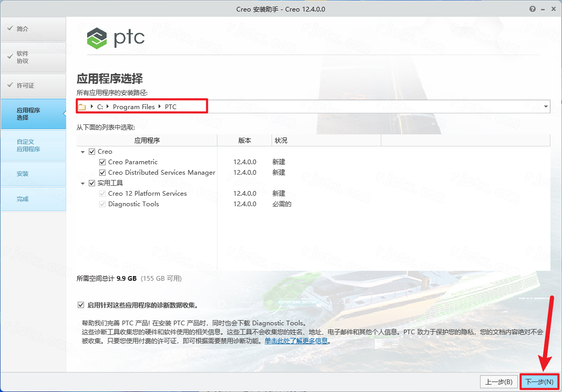
Task: Collapse the Creo tree group
Action: pos(83,152)
